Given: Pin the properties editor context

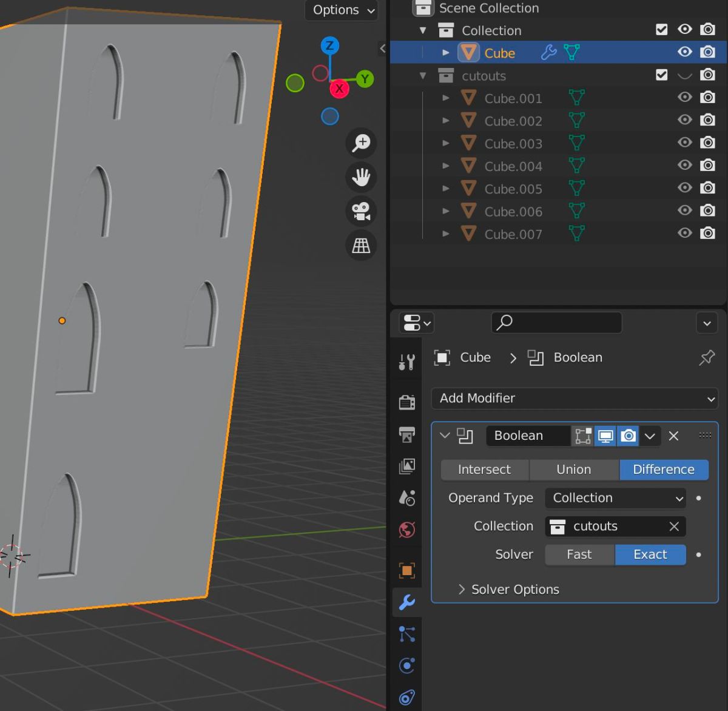Looking at the screenshot, I should click(707, 358).
